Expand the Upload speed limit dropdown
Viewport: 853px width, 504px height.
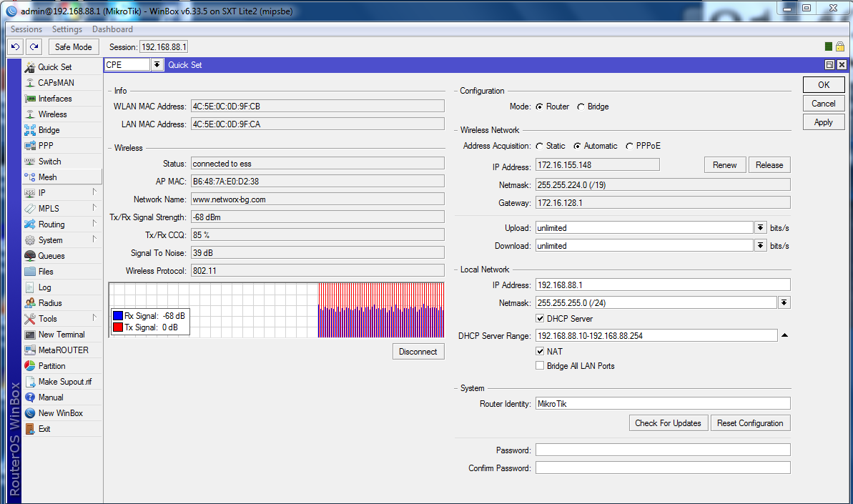click(760, 228)
